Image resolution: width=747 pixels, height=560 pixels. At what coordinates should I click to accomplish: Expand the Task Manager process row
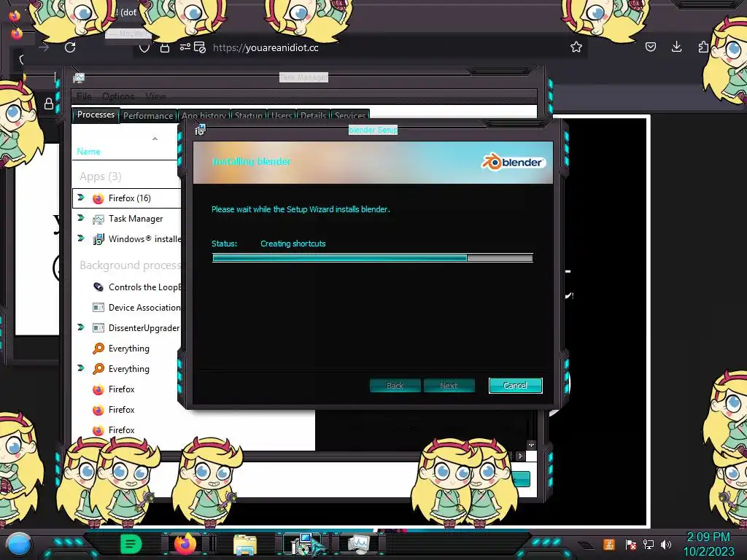[x=80, y=217]
